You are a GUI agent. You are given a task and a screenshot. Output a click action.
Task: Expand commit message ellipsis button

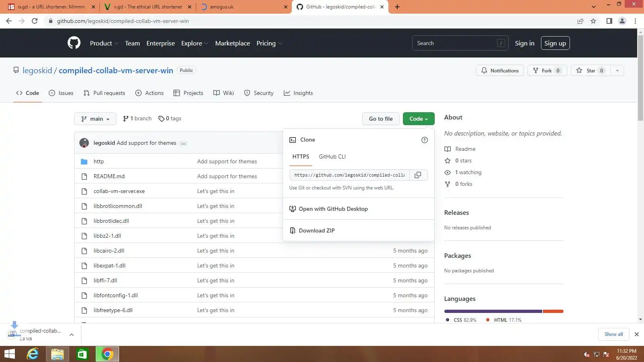184,143
